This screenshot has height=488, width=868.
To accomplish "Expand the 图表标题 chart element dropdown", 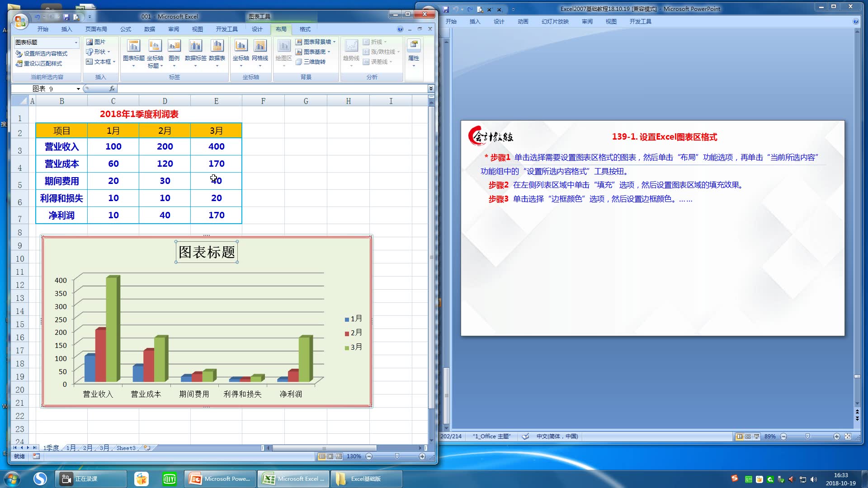I will click(x=76, y=42).
